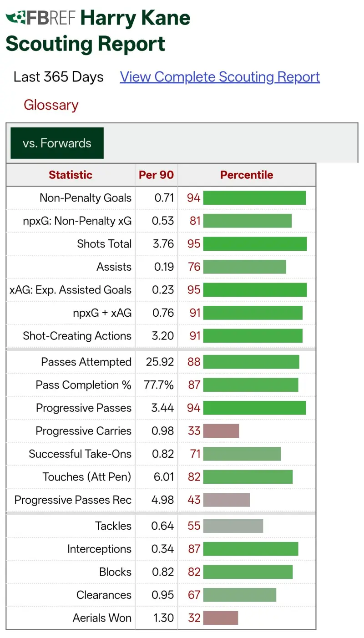Click the Non-Penalty Goals statistic label
This screenshot has height=638, width=364.
click(86, 198)
